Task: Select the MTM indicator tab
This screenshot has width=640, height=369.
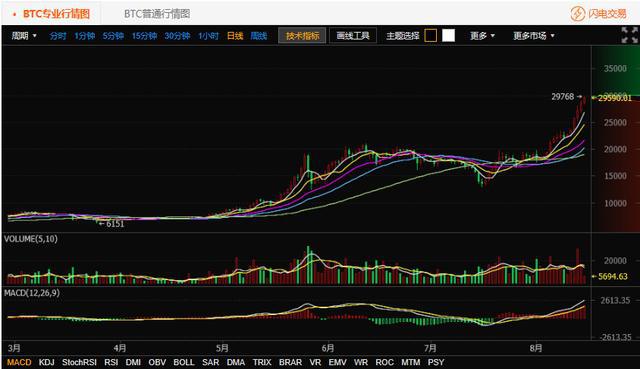Action: click(411, 362)
